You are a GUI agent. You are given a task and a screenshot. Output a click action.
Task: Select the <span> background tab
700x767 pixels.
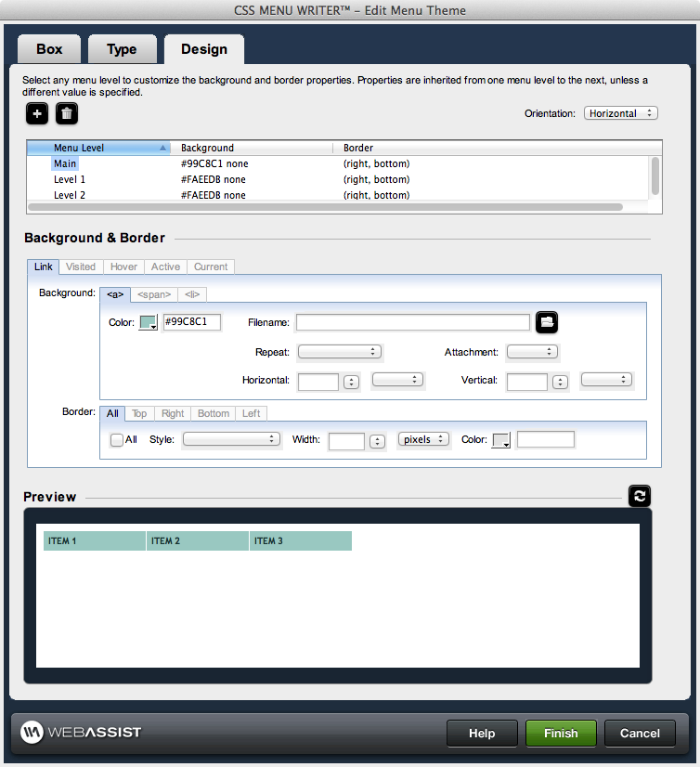154,294
